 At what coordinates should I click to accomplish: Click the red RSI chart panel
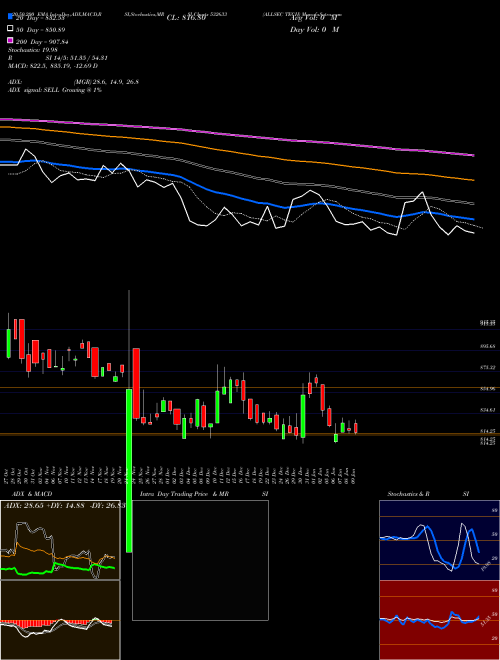click(x=439, y=620)
